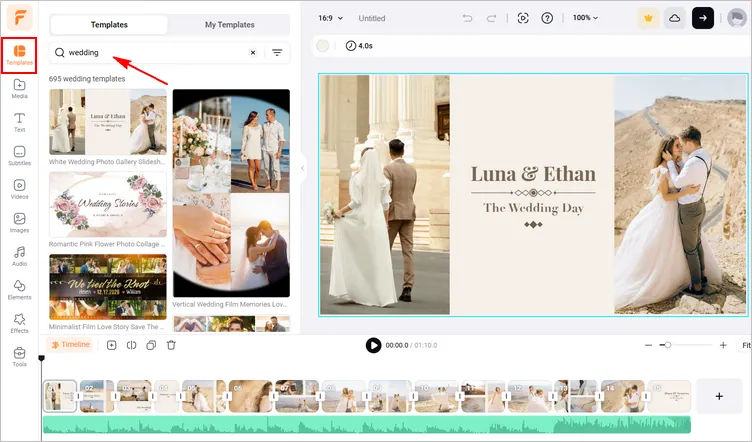The image size is (752, 442).
Task: Select White Wedding Photo Gallery Slideshow template
Action: point(108,122)
